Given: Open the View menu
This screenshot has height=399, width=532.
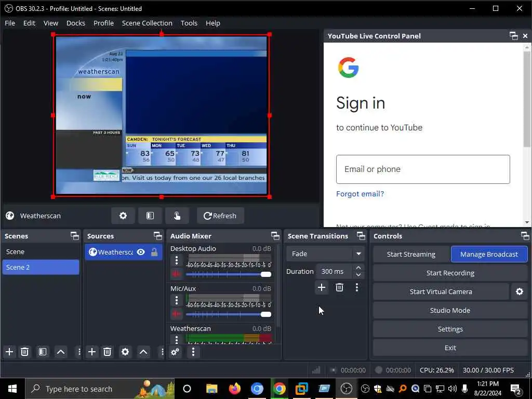Looking at the screenshot, I should click(x=51, y=23).
